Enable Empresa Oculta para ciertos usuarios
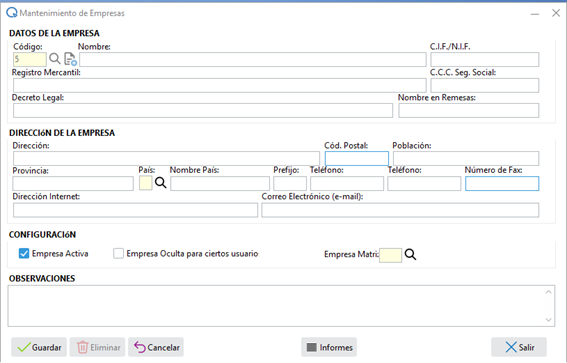This screenshot has width=567, height=363. pos(118,253)
